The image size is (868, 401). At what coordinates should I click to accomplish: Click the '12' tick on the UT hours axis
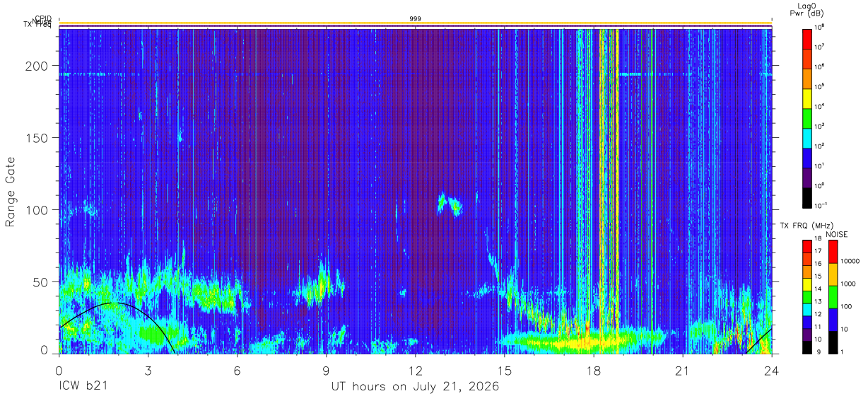[x=415, y=370]
